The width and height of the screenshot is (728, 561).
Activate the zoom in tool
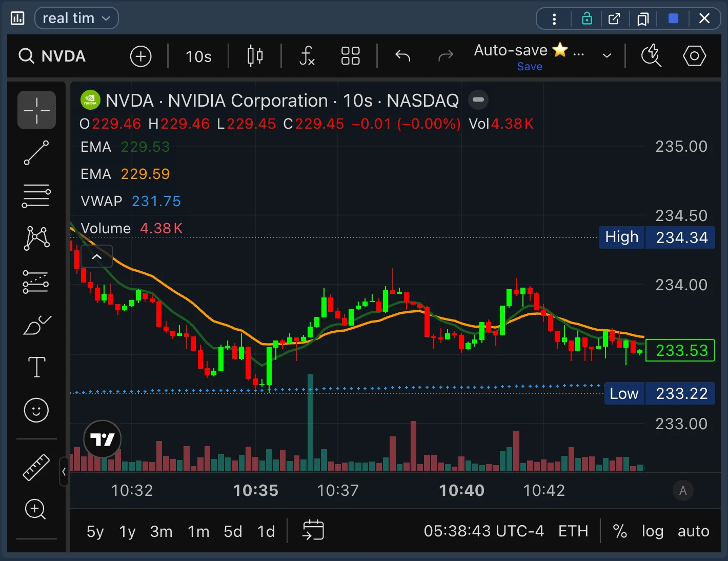36,509
